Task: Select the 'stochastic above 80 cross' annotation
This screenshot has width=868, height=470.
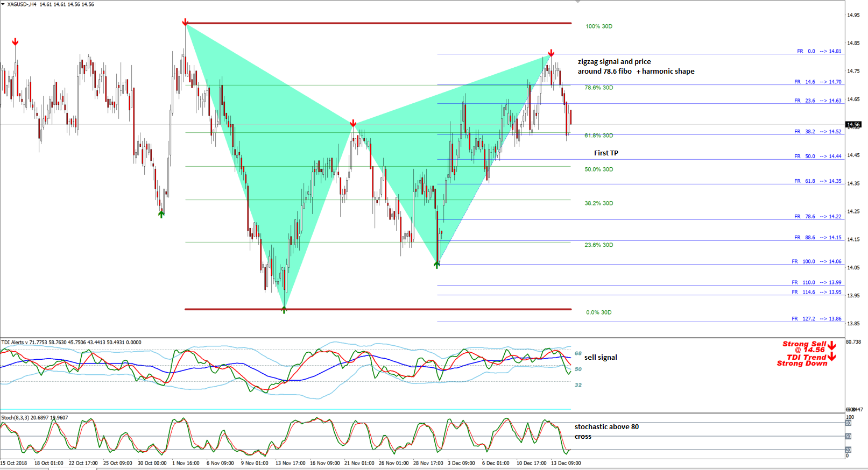Action: [606, 431]
